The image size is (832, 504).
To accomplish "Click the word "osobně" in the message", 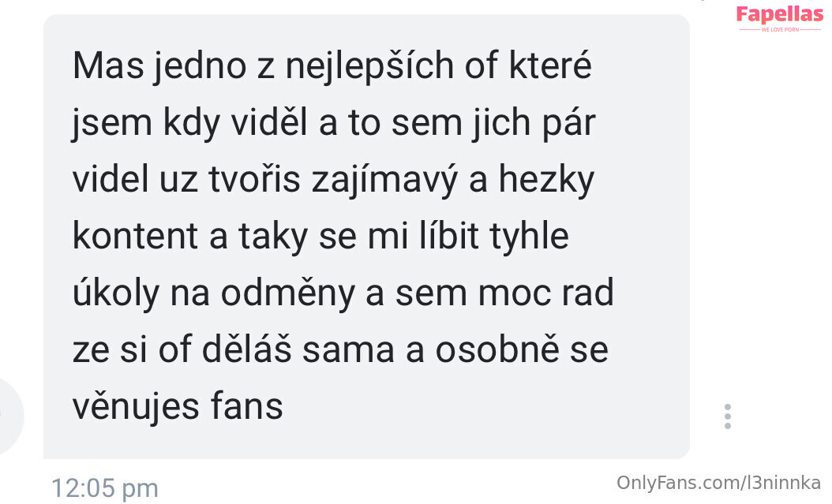I will coord(497,349).
